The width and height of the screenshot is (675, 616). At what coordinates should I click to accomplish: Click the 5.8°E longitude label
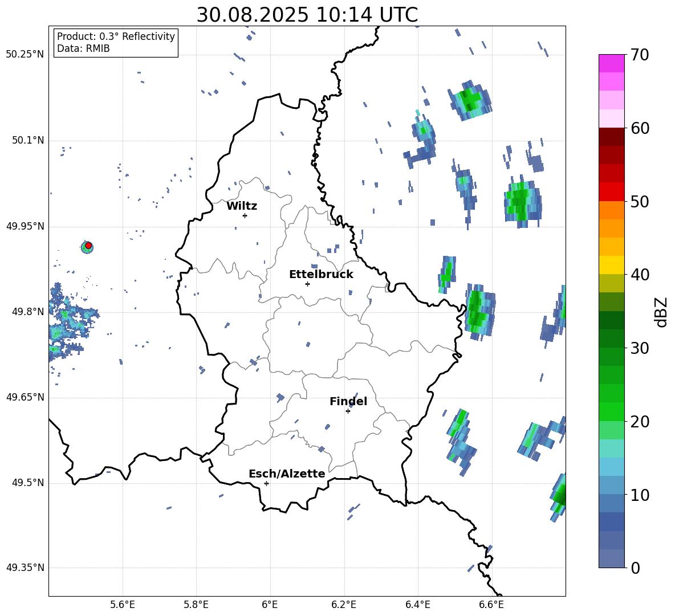tap(196, 605)
